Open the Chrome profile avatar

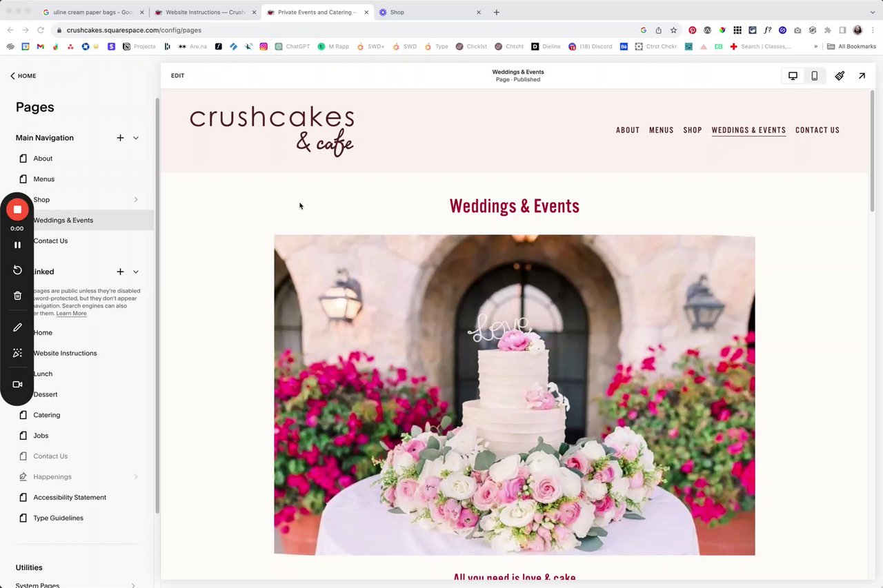(x=857, y=30)
